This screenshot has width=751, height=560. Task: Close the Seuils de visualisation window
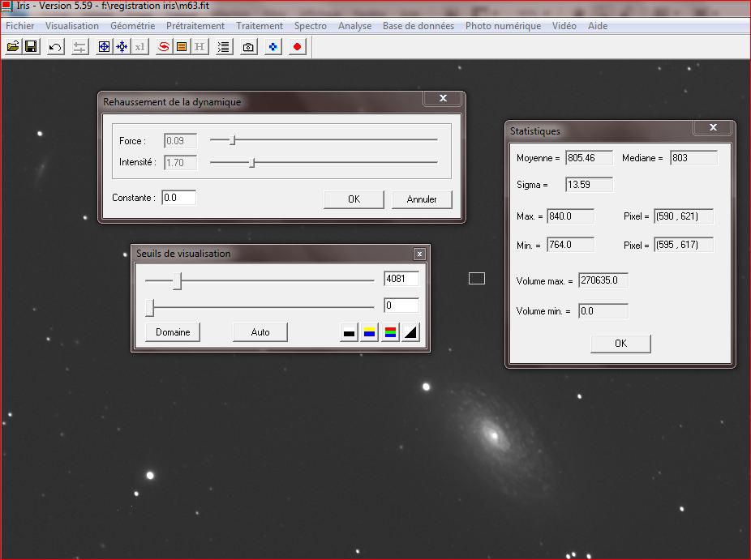[419, 254]
